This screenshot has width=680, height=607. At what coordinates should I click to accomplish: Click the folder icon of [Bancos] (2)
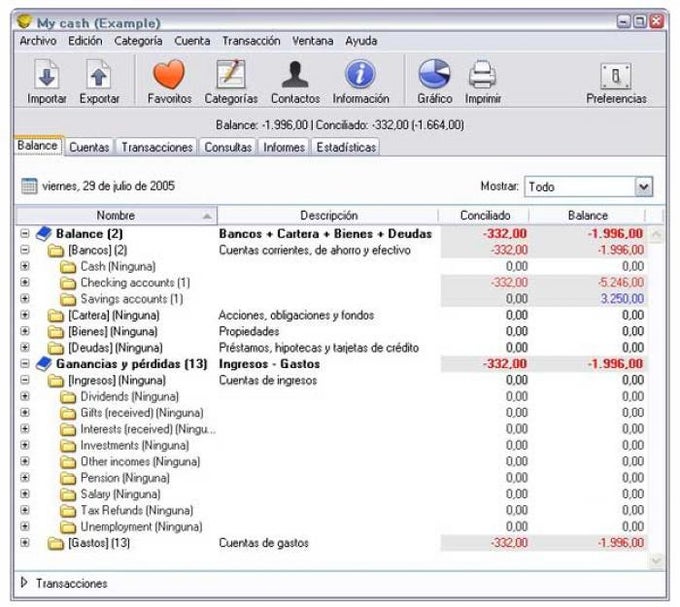56,251
